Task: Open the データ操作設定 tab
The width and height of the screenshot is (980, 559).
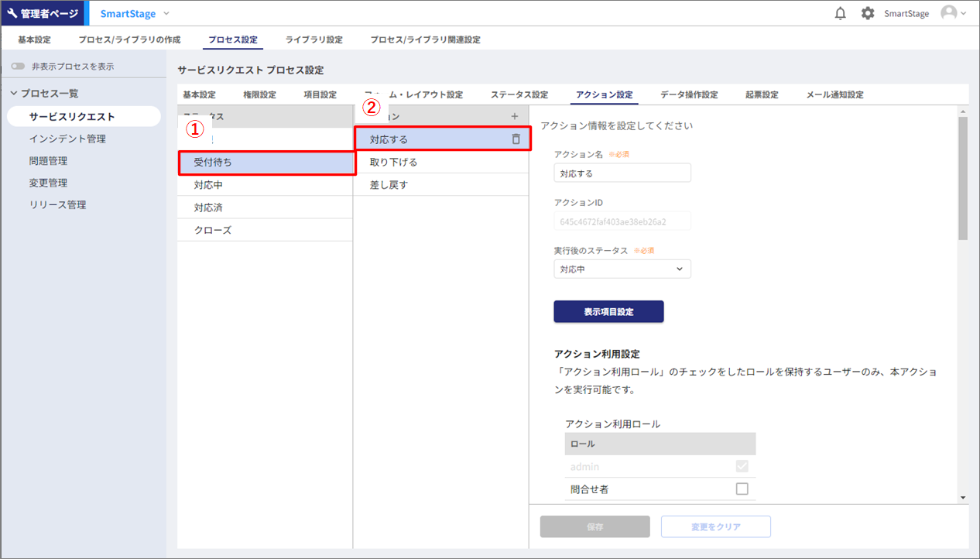Action: pos(688,94)
